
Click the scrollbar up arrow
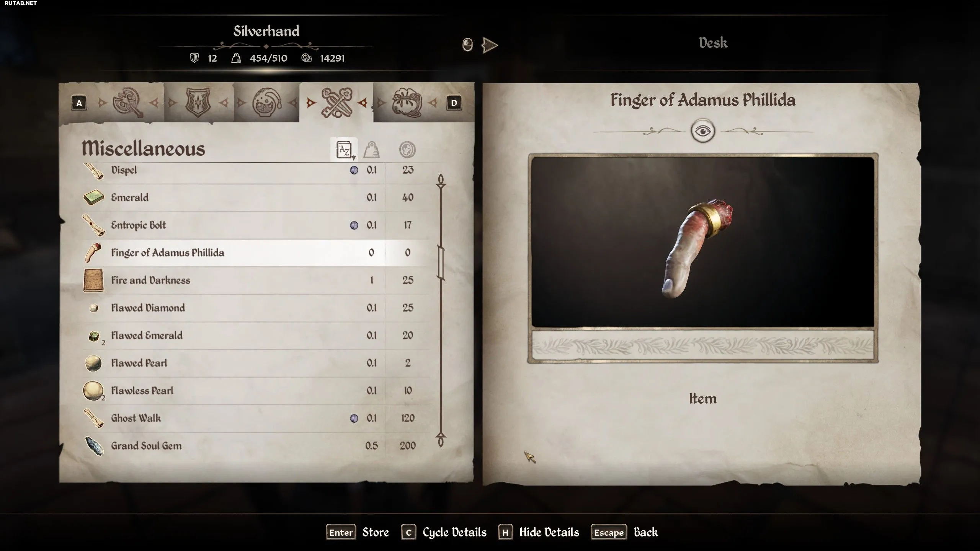[x=441, y=181]
